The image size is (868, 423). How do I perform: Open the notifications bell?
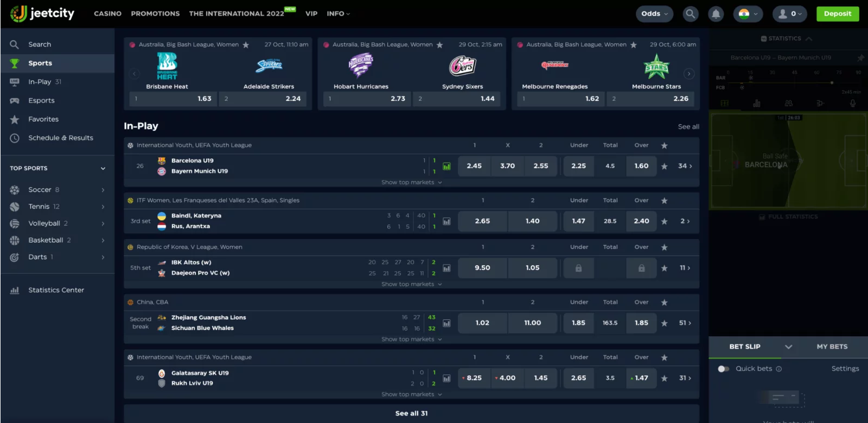click(716, 14)
